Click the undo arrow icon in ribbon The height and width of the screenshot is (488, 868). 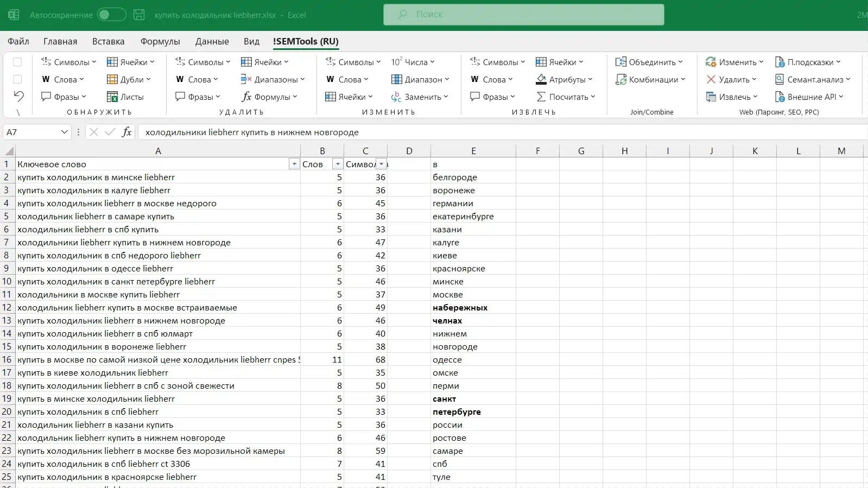18,97
